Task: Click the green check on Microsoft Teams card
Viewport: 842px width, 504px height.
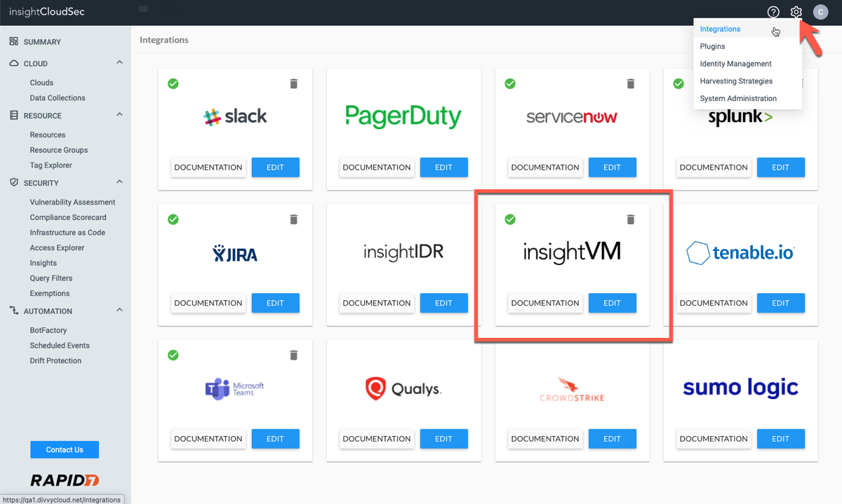Action: 173,355
